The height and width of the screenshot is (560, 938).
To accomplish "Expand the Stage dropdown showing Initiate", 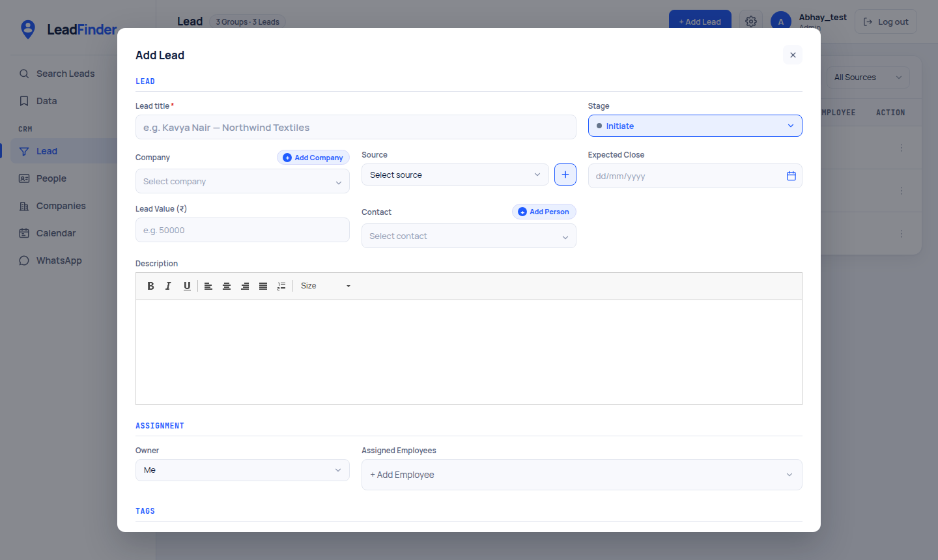I will [x=695, y=126].
